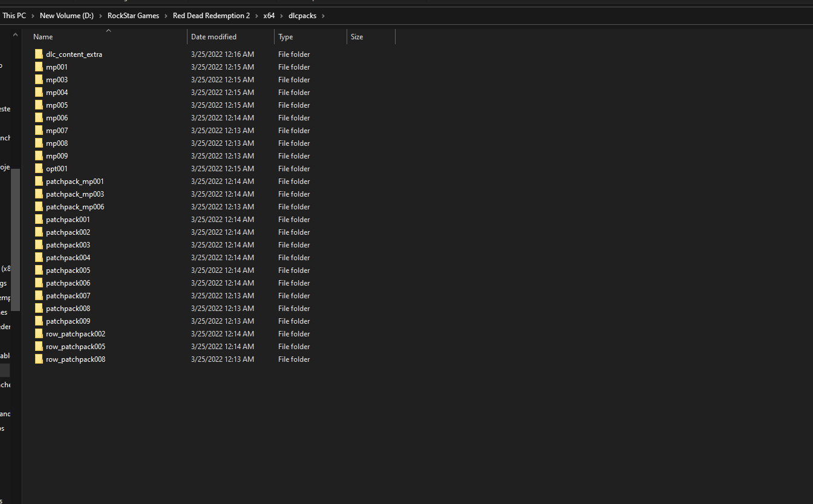Click the patchpack009 folder icon

click(39, 321)
